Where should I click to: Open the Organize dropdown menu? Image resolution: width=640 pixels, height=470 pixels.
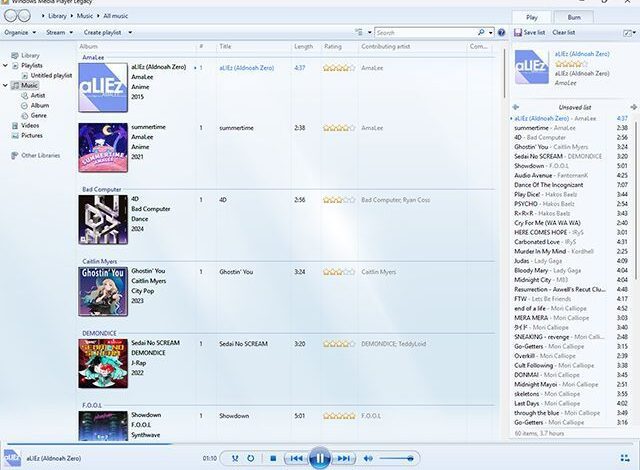(20, 32)
